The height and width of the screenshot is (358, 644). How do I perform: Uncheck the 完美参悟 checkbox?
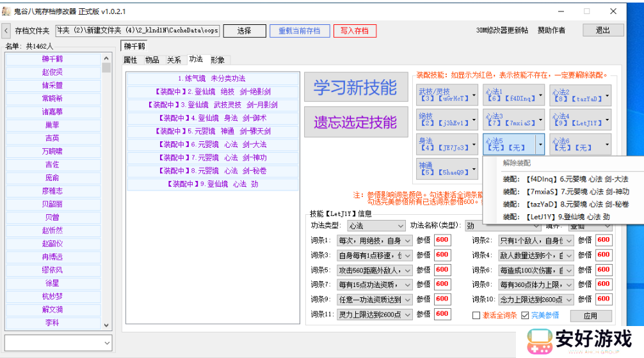[525, 315]
